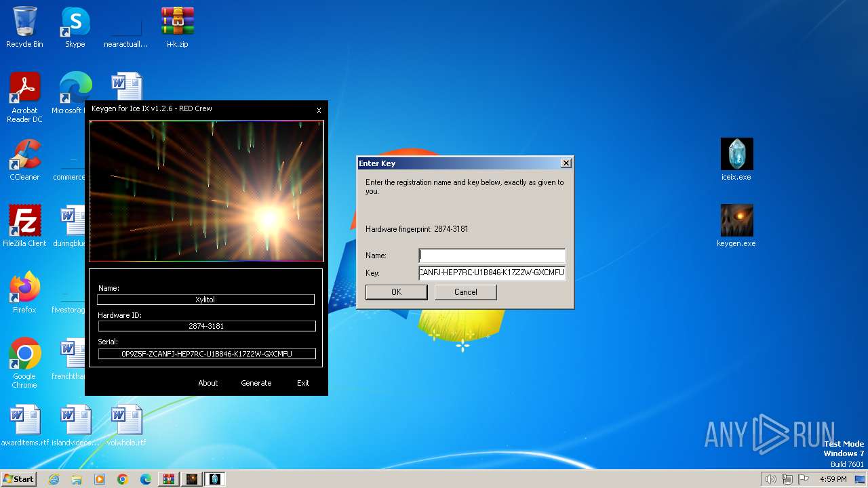This screenshot has width=868, height=488.
Task: Click the keygen Name field with Xylitol
Action: [x=206, y=300]
